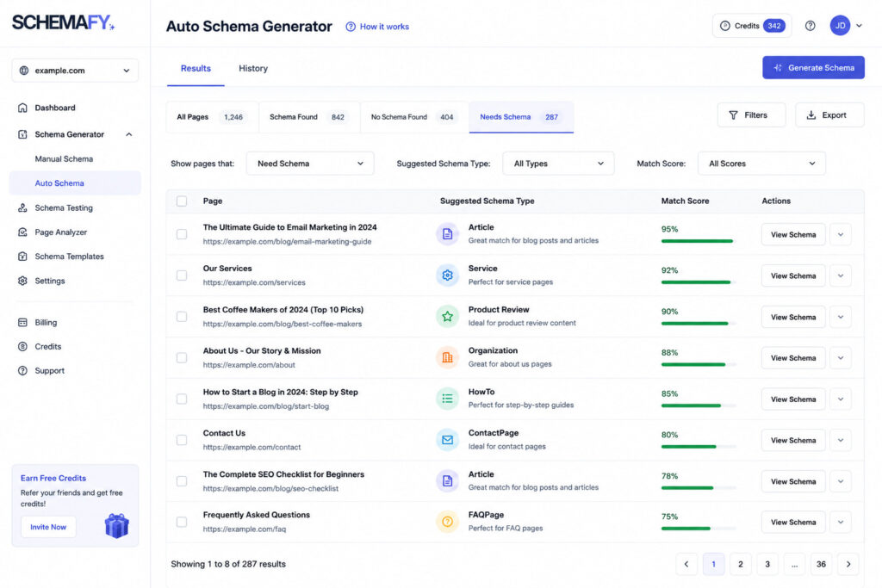Switch to the History tab
The width and height of the screenshot is (882, 588).
tap(253, 68)
